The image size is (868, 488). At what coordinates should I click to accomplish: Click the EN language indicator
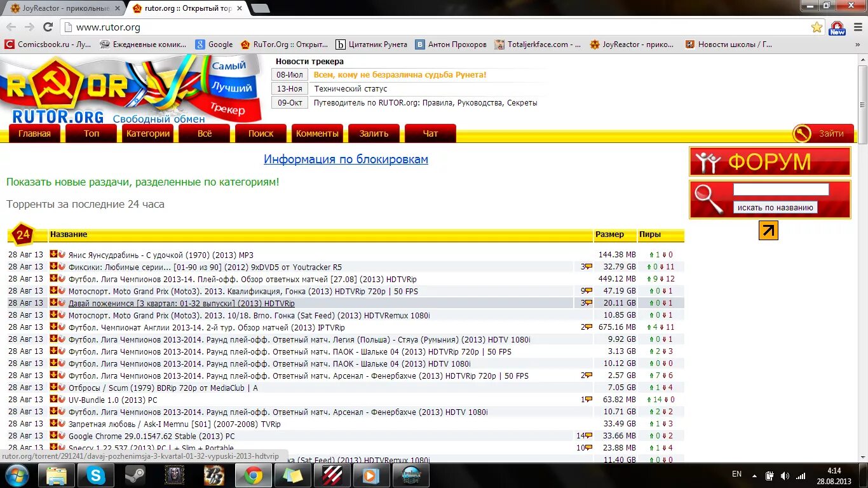pos(736,474)
